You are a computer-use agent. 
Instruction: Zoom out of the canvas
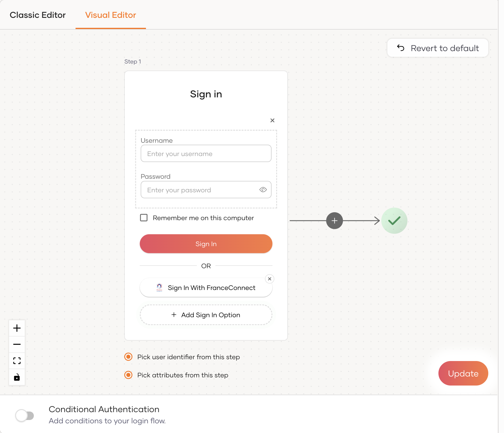17,344
